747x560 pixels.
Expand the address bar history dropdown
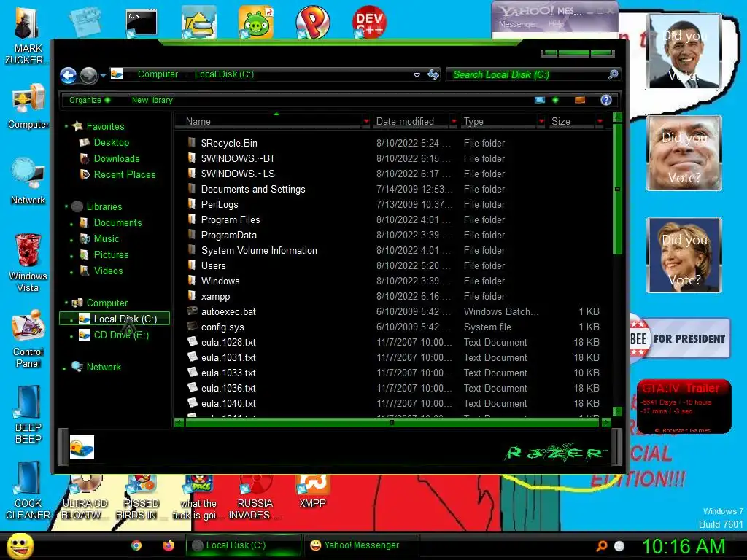click(x=417, y=75)
